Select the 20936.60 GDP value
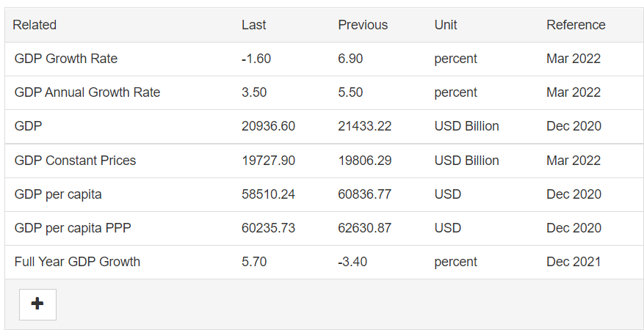The image size is (644, 330). coord(268,126)
